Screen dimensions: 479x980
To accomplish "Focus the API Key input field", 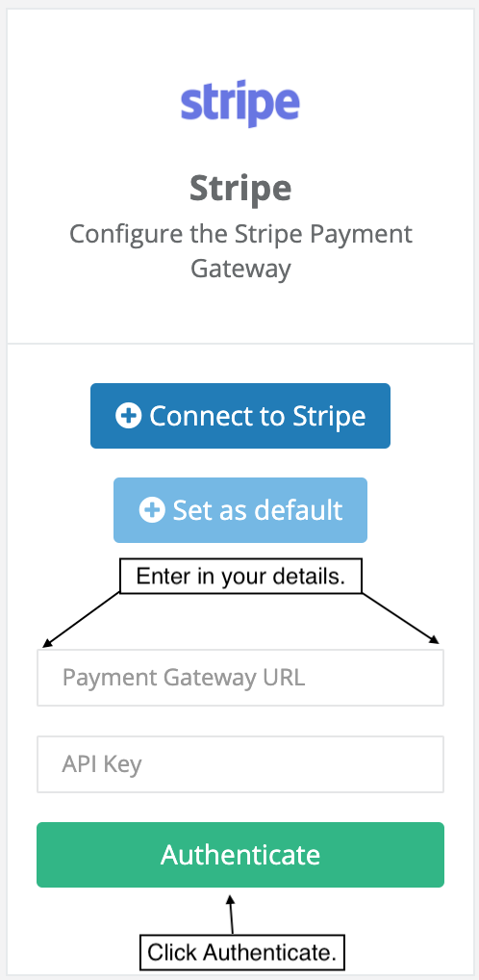I will click(x=240, y=763).
